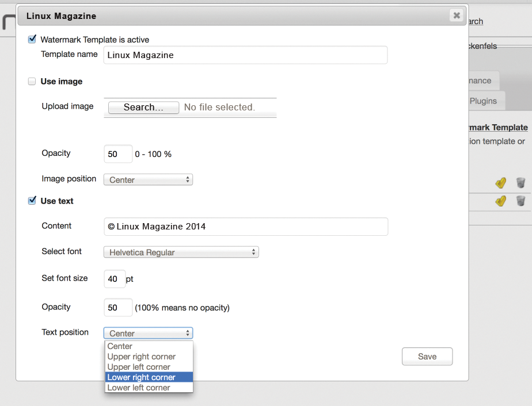Viewport: 532px width, 406px height.
Task: Click the edit pencil on the first template row
Action: tap(500, 182)
